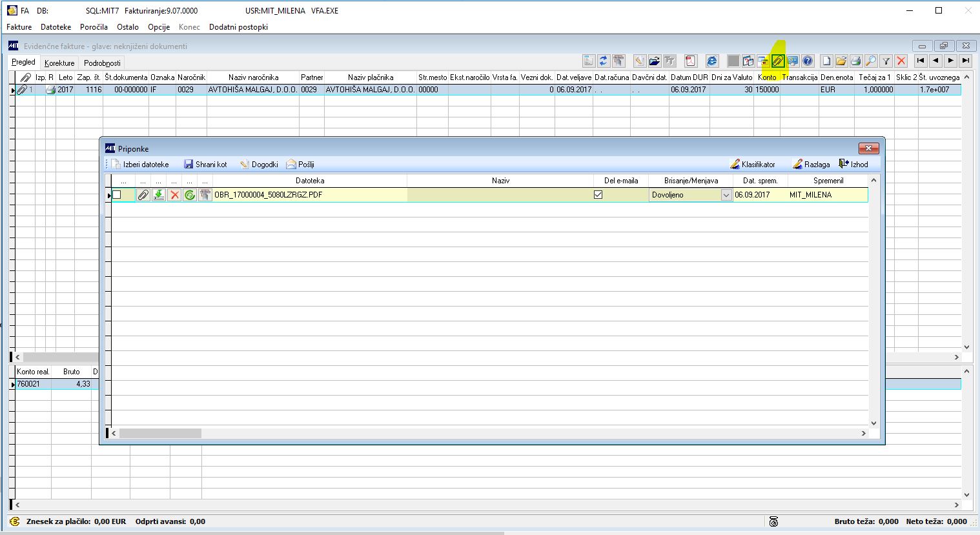Click the blue help question mark icon
Viewport: 980px width, 535px height.
pyautogui.click(x=808, y=61)
